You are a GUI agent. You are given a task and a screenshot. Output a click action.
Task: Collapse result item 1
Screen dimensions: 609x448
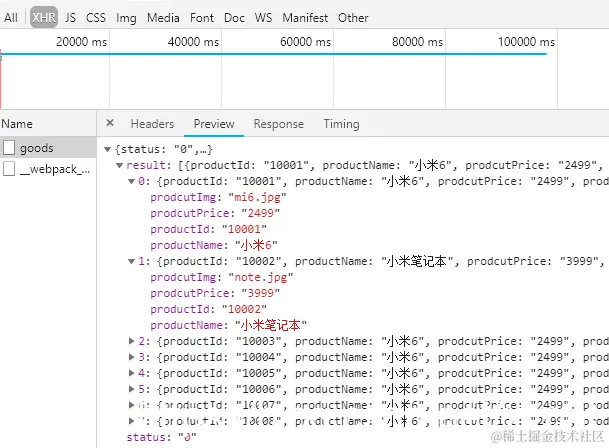click(x=132, y=261)
